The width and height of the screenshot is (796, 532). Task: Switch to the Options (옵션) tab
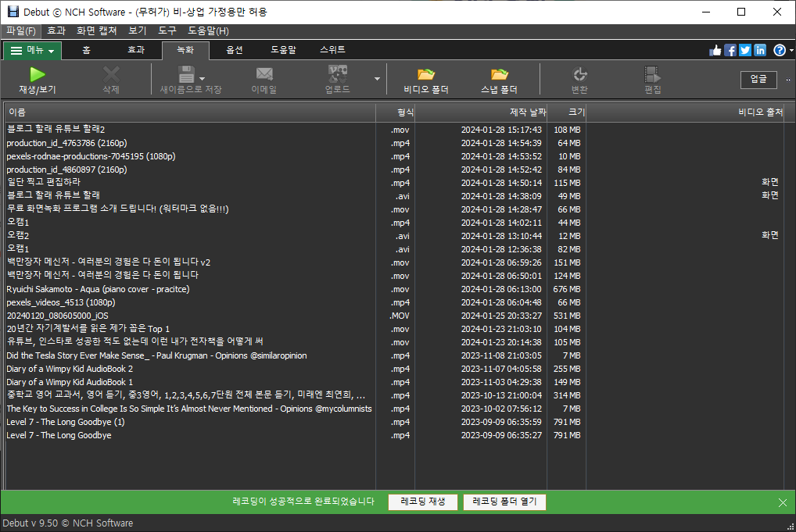click(x=234, y=50)
